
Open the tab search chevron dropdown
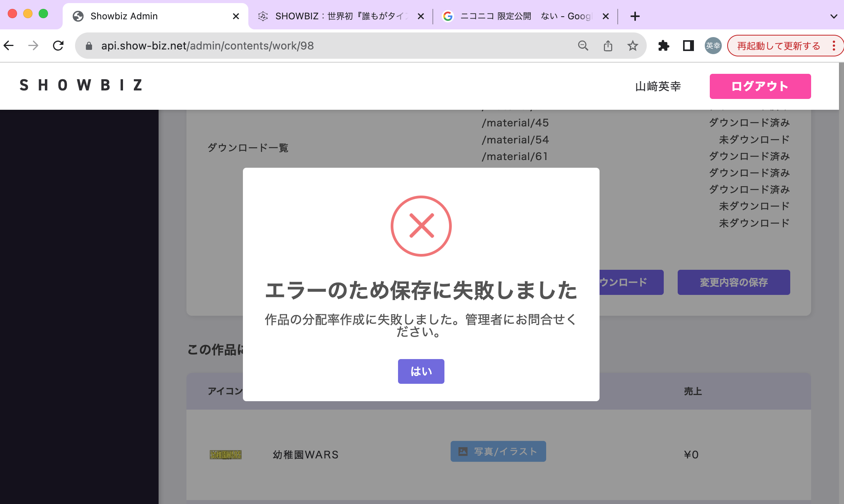tap(834, 16)
